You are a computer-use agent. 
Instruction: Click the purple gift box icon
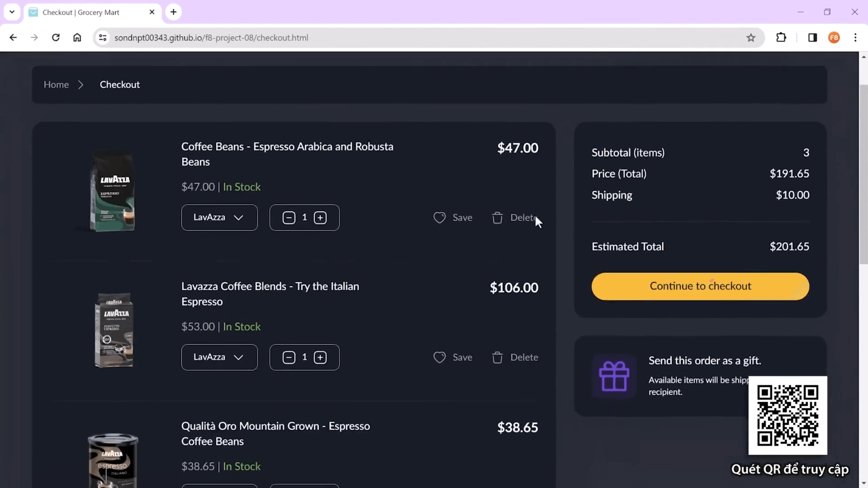click(x=614, y=376)
